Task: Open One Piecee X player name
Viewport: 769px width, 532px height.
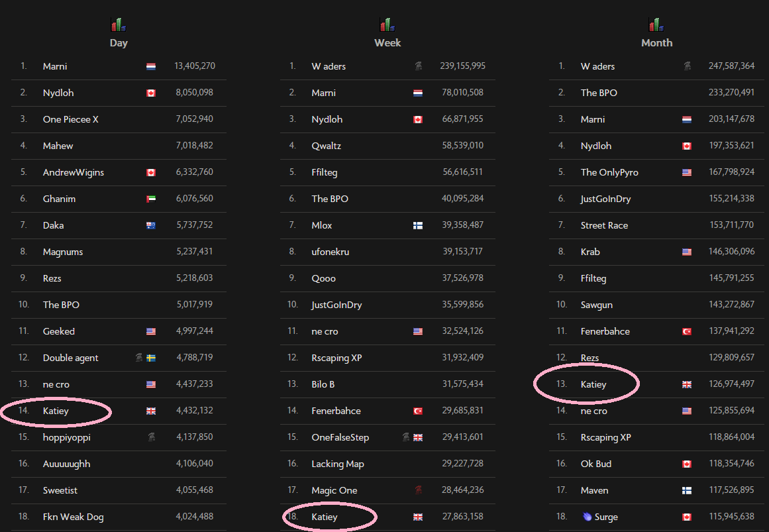Action: (71, 119)
